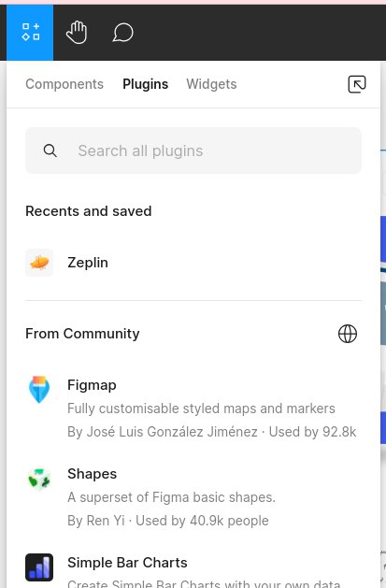Open Community browse via globe icon
Viewport: 386px width, 588px height.
[348, 334]
